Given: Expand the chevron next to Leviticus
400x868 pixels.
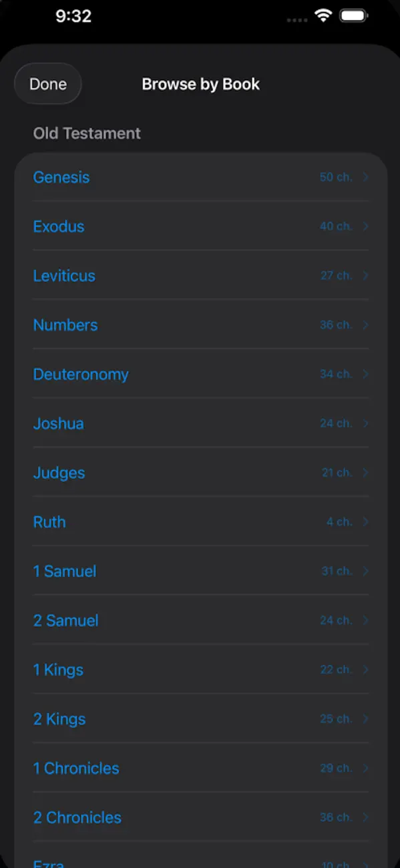Looking at the screenshot, I should coord(365,276).
